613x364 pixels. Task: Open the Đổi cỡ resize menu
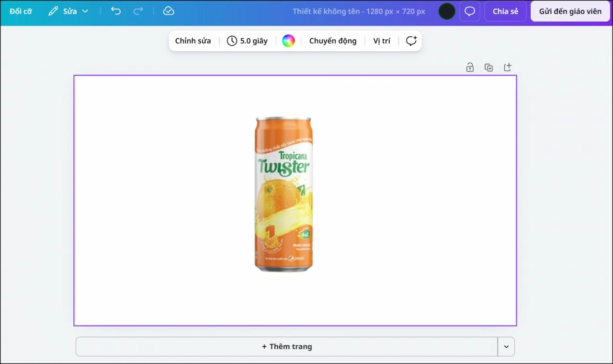pos(21,11)
